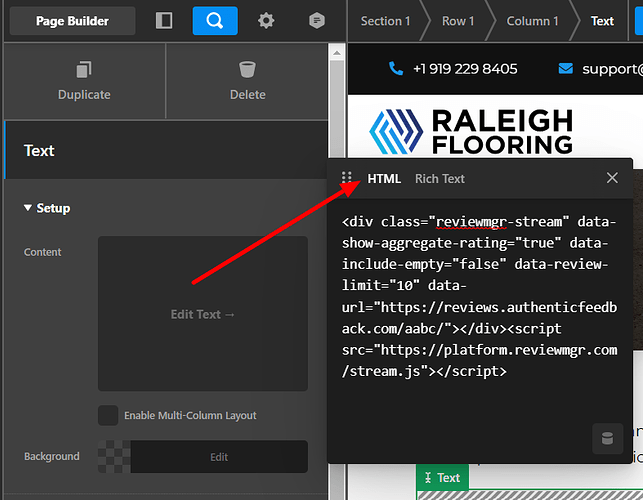The width and height of the screenshot is (643, 500).
Task: Open the hexagon templates icon
Action: [317, 21]
